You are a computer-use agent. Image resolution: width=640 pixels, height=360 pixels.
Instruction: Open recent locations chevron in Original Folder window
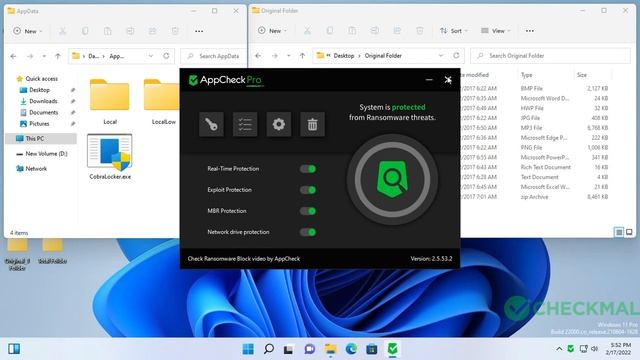click(x=289, y=56)
